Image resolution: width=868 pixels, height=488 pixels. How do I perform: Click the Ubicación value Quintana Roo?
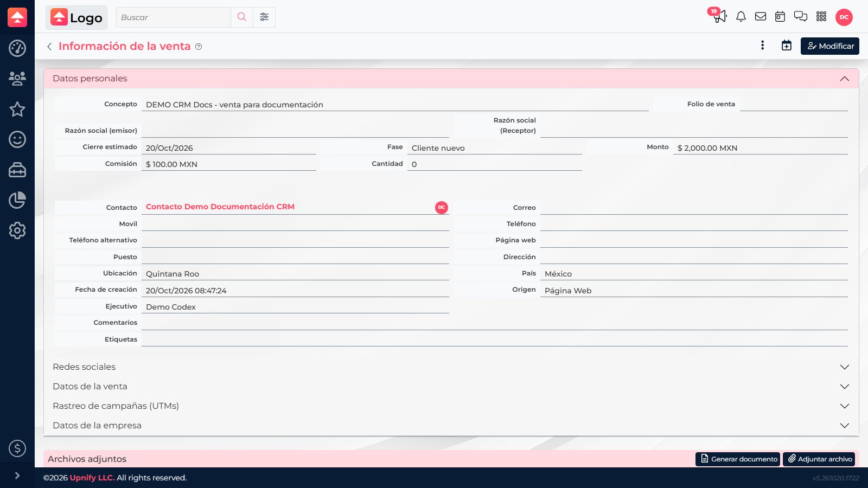[173, 274]
